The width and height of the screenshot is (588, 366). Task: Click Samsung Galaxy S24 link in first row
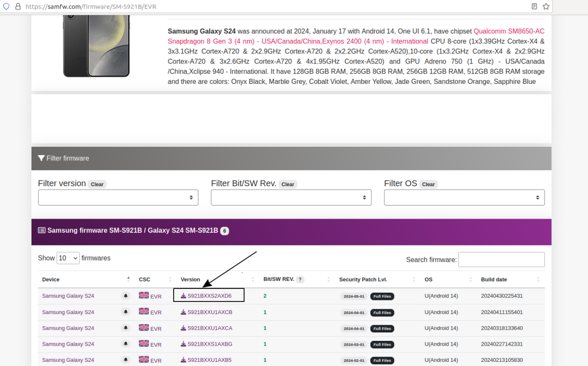click(x=68, y=296)
